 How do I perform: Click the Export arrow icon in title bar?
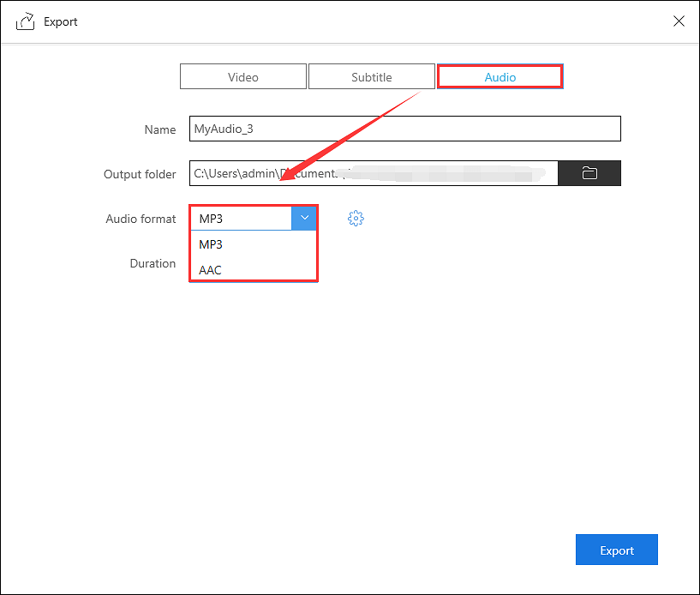tap(26, 21)
